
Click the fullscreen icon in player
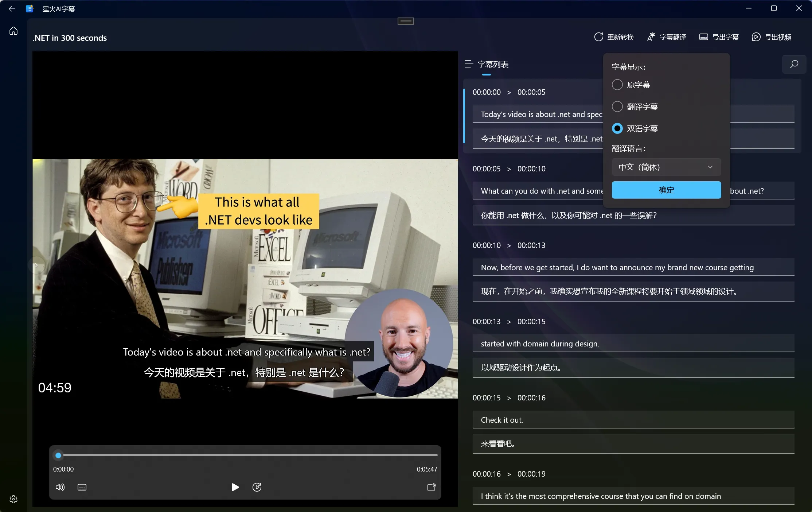(x=432, y=487)
